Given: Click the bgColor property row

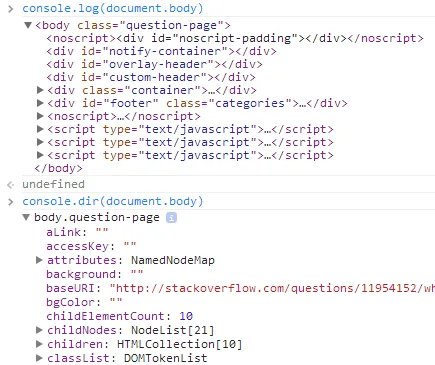Looking at the screenshot, I should [x=84, y=302].
